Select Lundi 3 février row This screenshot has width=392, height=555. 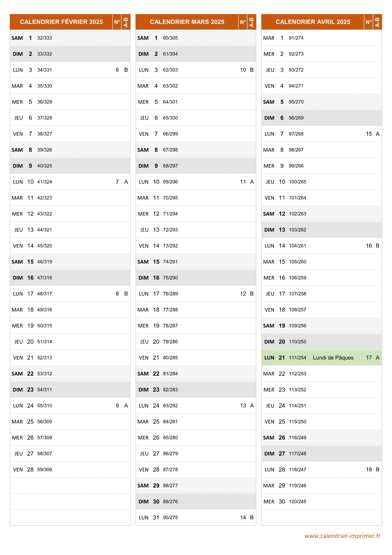[x=70, y=70]
